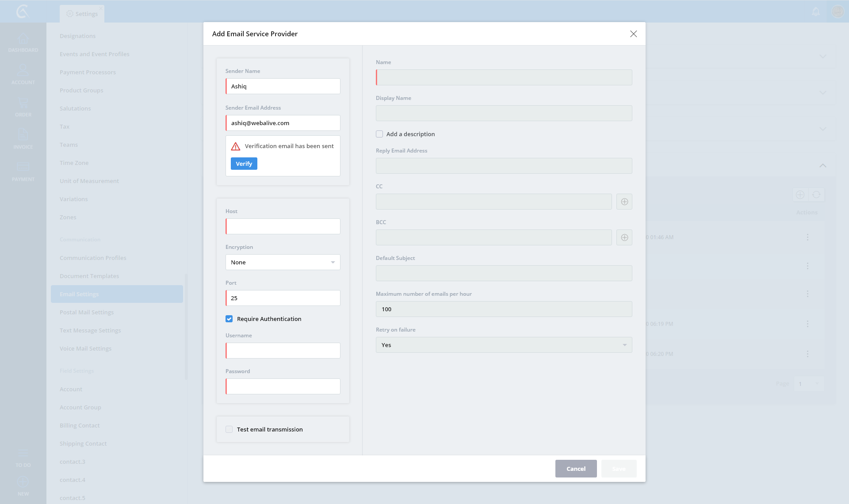Uncheck Require Authentication checkbox
This screenshot has width=849, height=504.
[x=229, y=319]
